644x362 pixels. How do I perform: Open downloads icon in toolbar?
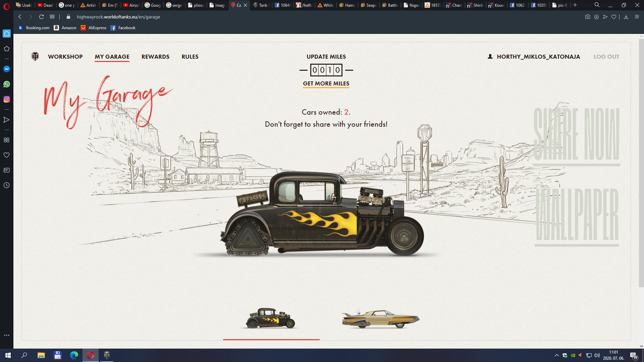[x=626, y=17]
